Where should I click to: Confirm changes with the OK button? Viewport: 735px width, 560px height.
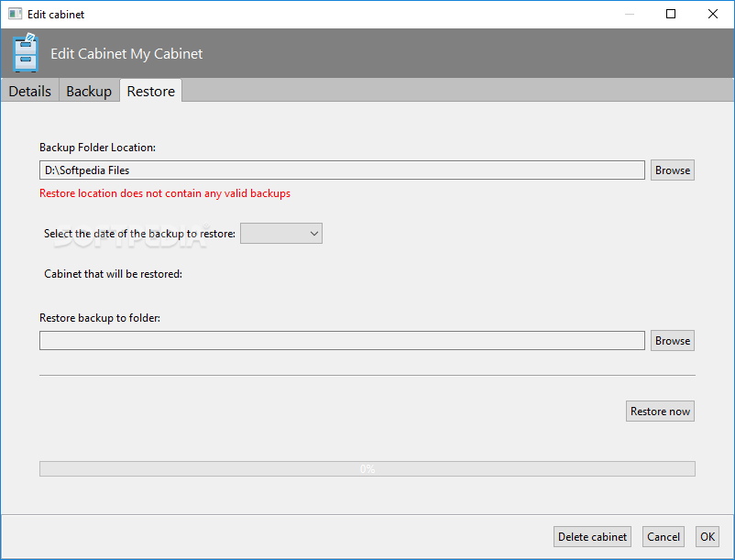[x=708, y=536]
